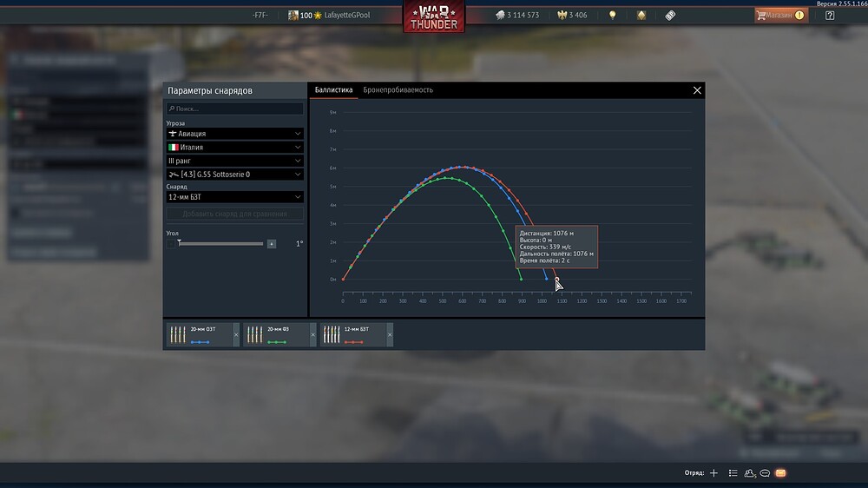The width and height of the screenshot is (868, 488).
Task: Click the Поиск search field
Action: (234, 109)
